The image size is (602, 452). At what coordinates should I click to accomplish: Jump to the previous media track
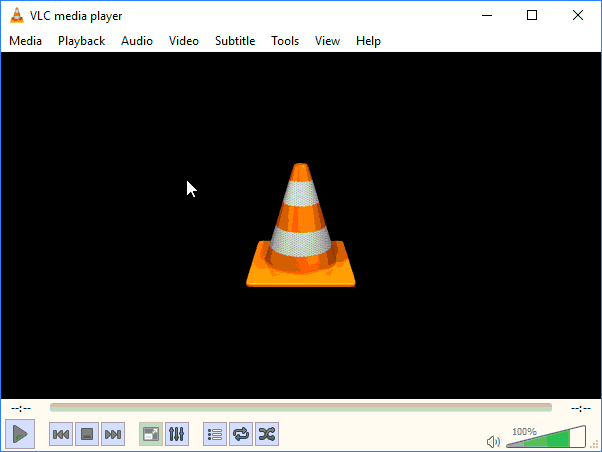(x=61, y=434)
